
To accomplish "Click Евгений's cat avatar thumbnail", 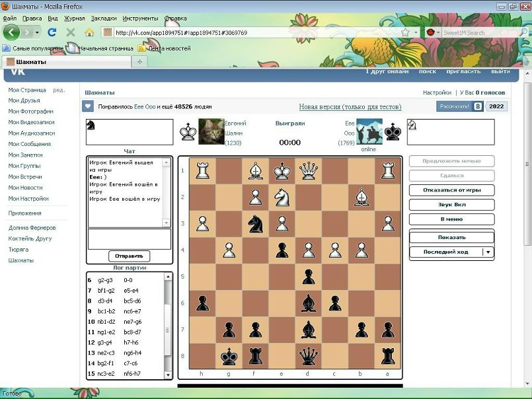I will click(211, 131).
